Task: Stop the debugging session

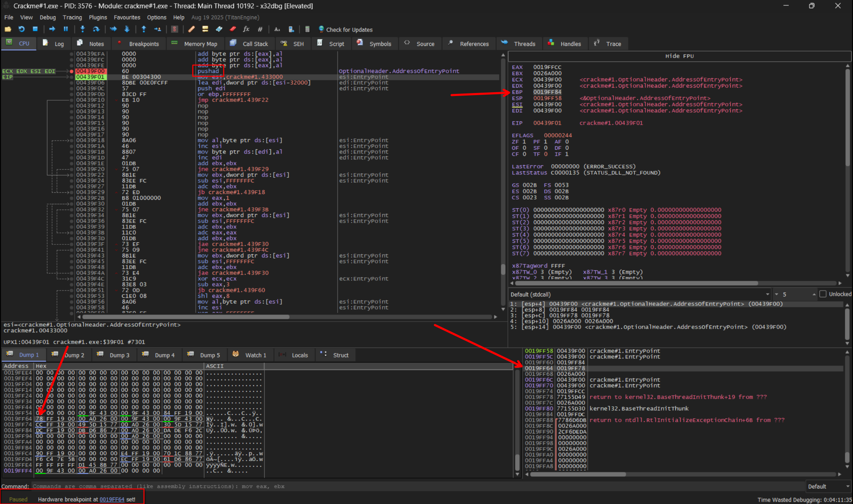Action: pos(35,29)
